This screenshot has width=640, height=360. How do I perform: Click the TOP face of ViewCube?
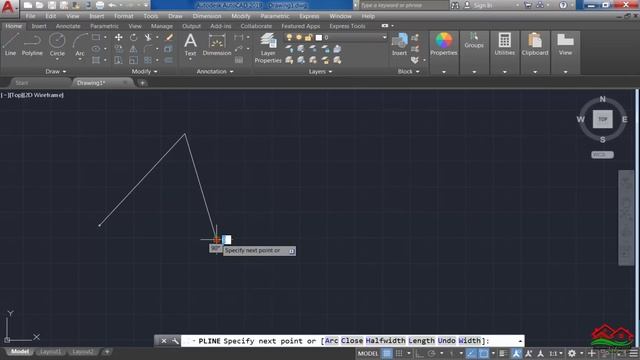click(602, 119)
